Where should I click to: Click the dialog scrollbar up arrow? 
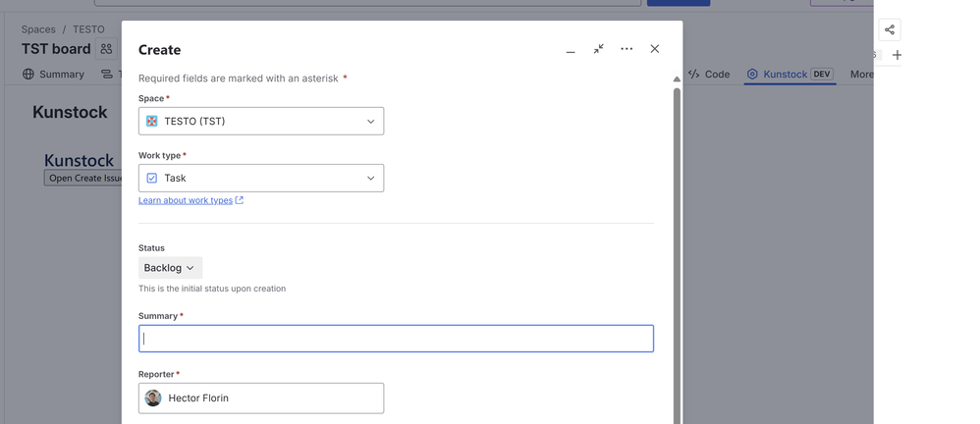(x=676, y=79)
